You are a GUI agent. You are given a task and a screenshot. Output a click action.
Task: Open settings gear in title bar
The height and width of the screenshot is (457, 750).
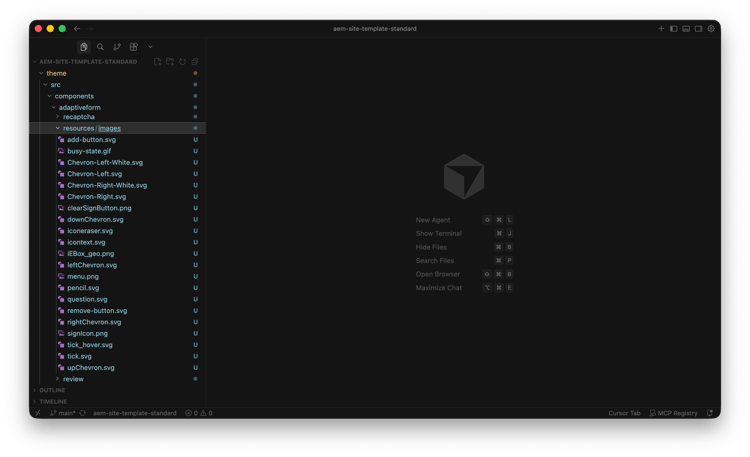tap(711, 29)
